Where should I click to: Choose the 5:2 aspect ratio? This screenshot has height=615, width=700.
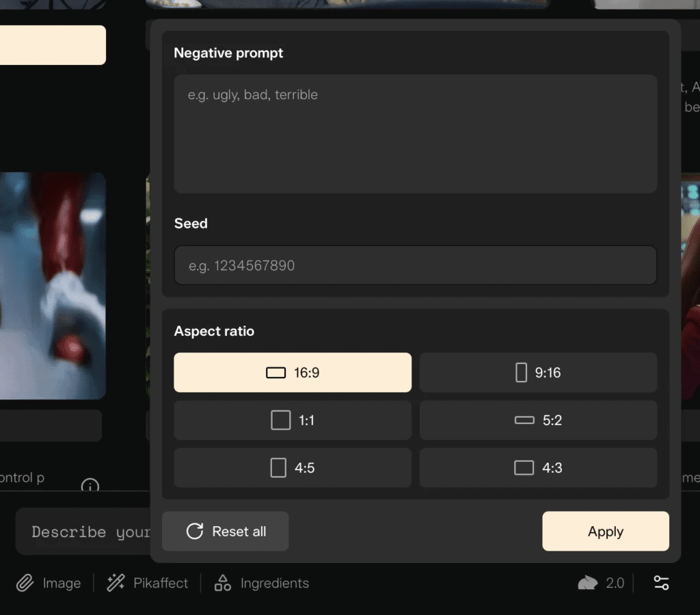(538, 420)
